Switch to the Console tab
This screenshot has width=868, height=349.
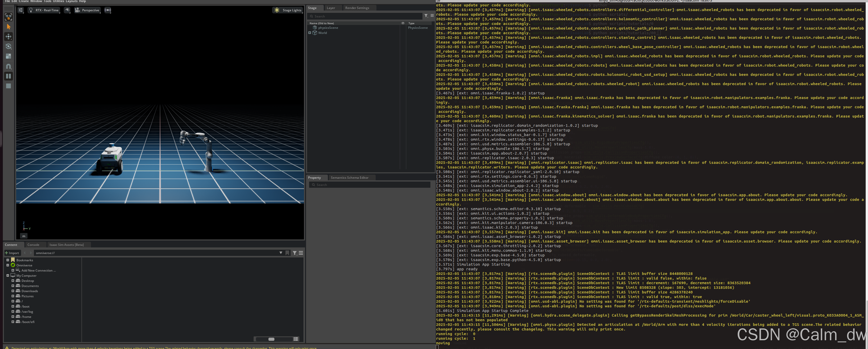33,245
